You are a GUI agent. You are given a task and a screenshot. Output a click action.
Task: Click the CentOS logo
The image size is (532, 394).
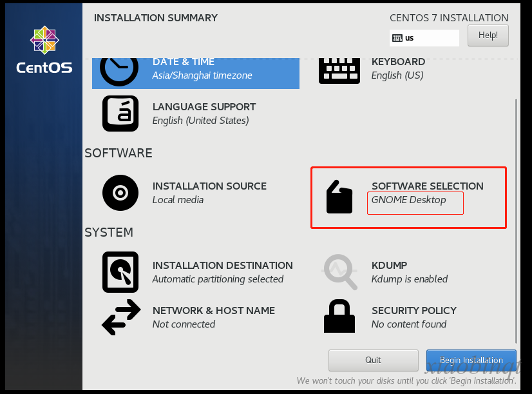point(44,50)
